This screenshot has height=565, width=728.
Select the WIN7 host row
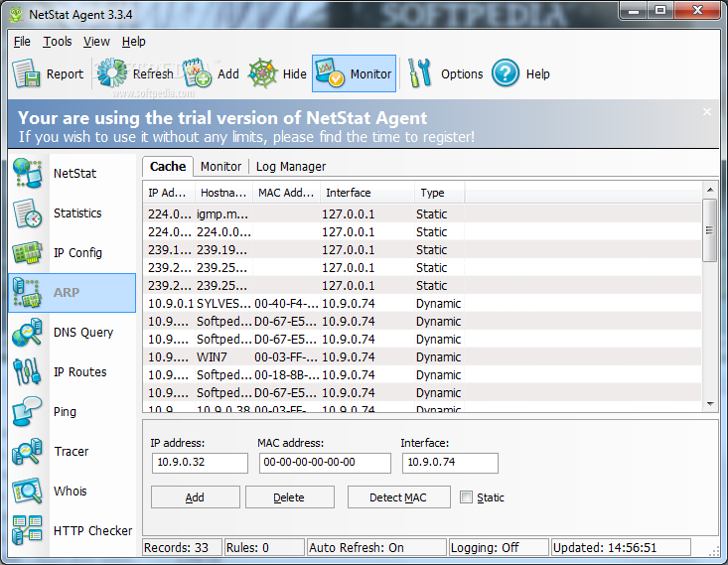point(422,357)
